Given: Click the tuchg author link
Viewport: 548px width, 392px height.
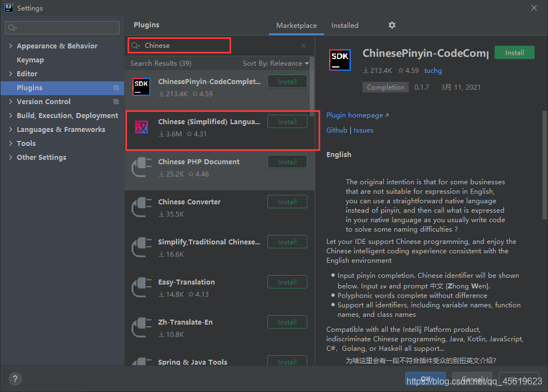Looking at the screenshot, I should pyautogui.click(x=433, y=70).
